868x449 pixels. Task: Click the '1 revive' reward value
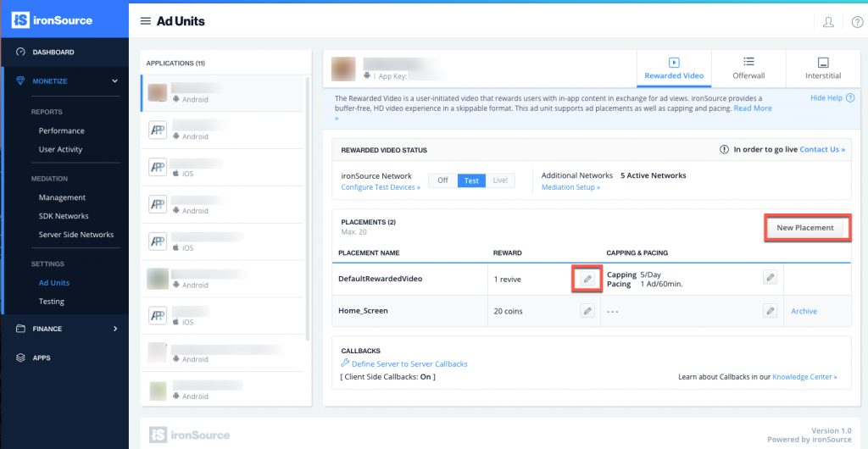point(508,280)
